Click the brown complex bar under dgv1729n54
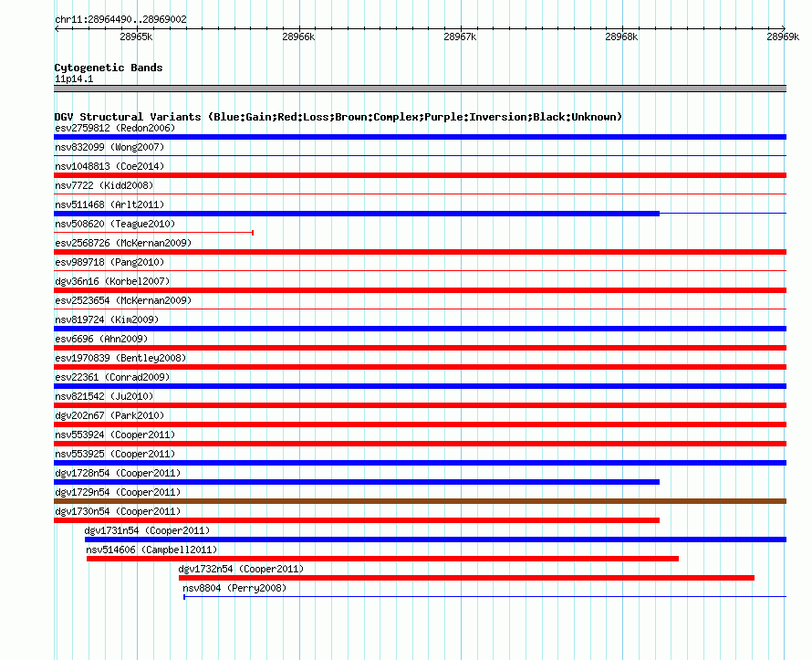812x660 pixels. (420, 501)
